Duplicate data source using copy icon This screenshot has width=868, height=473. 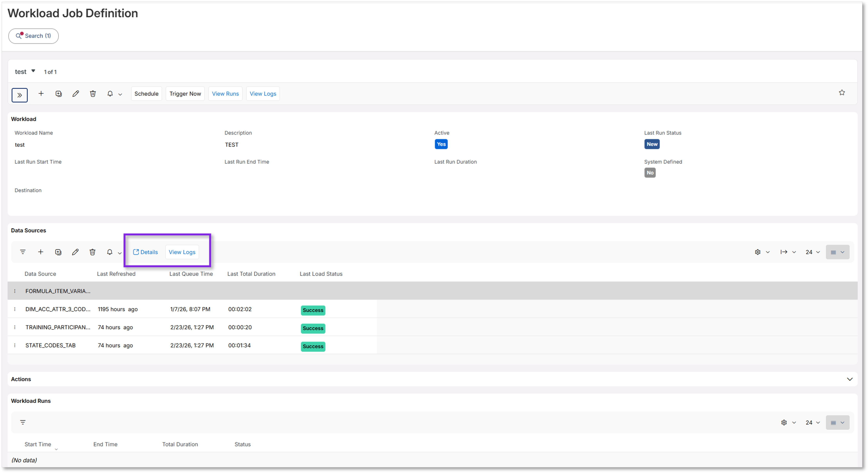[x=58, y=252]
